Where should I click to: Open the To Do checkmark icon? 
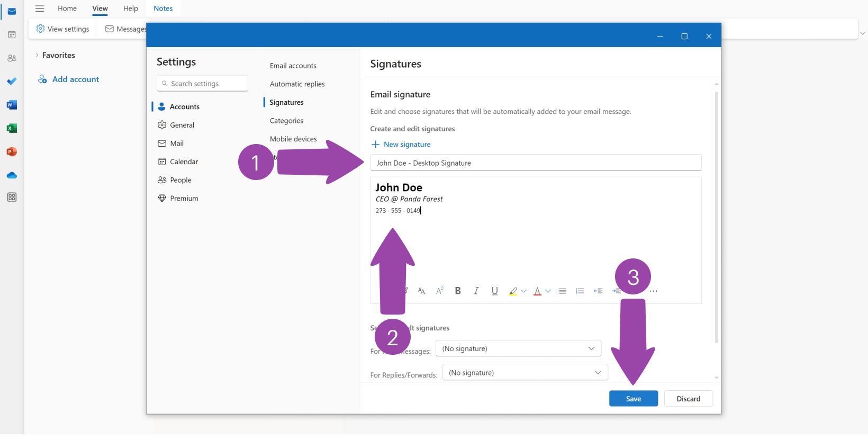pos(12,81)
